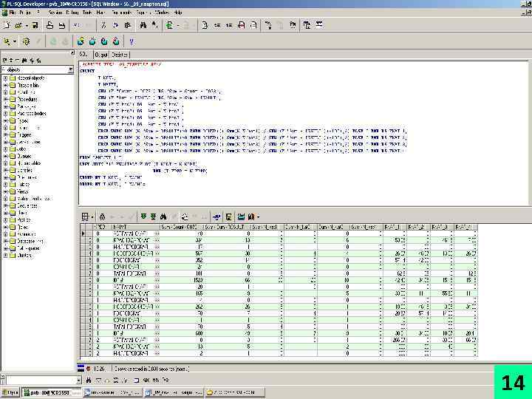The image size is (532, 399).
Task: Switch to the Statistics tab
Action: pyautogui.click(x=120, y=55)
